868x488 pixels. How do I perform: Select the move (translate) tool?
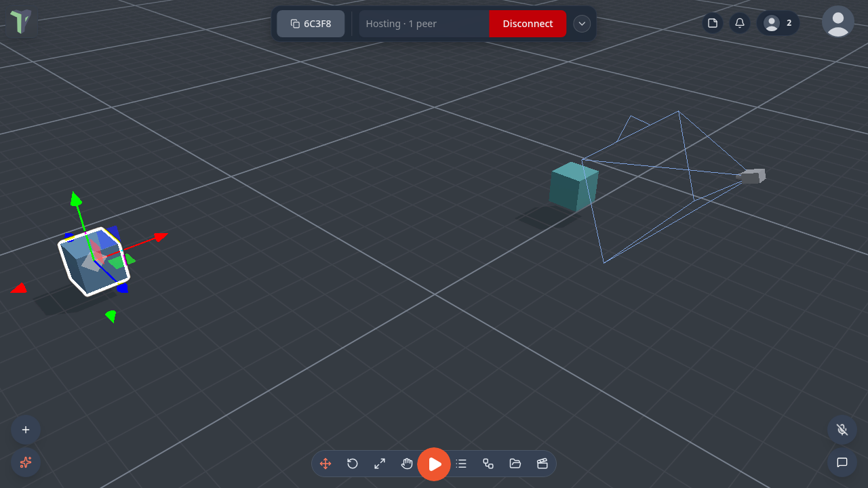pyautogui.click(x=325, y=464)
